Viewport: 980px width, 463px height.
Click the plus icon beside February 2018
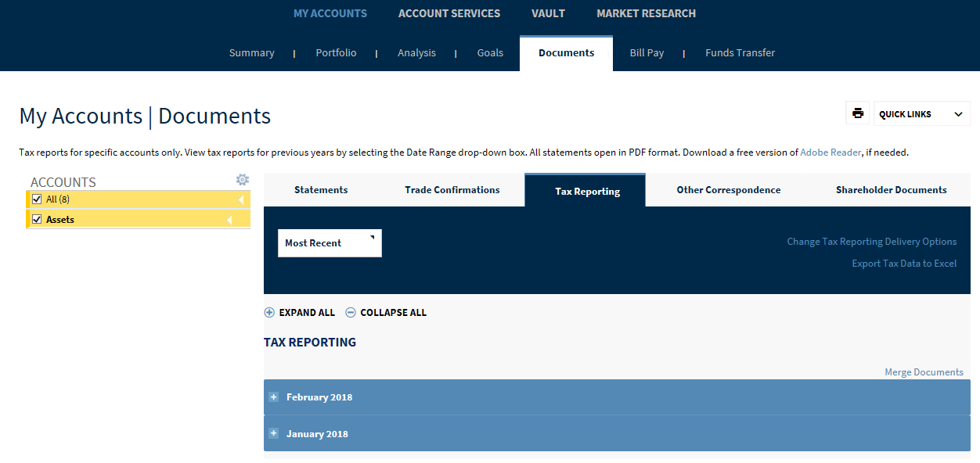coord(273,397)
